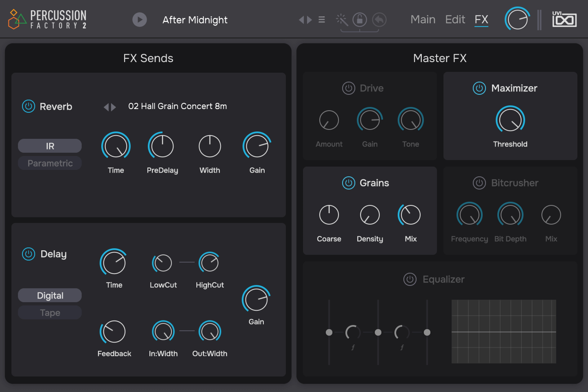Disable the Maximizer power button
Image resolution: width=588 pixels, height=392 pixels.
pos(479,88)
